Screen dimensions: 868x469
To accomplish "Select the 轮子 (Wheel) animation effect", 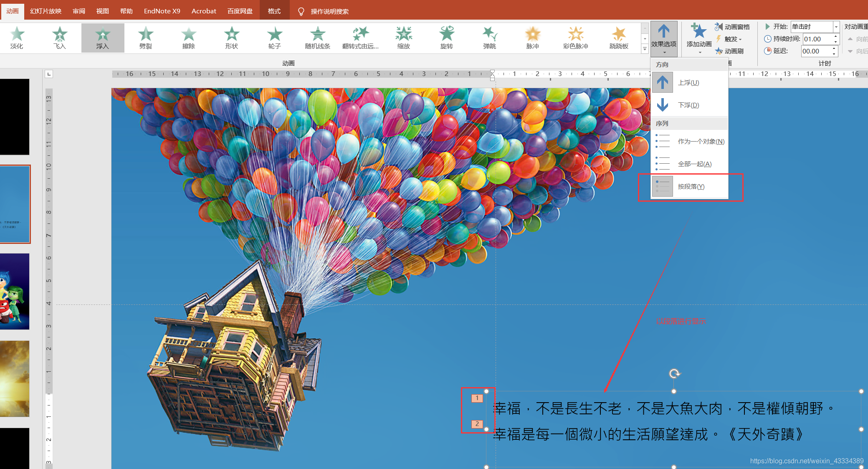I will [274, 38].
